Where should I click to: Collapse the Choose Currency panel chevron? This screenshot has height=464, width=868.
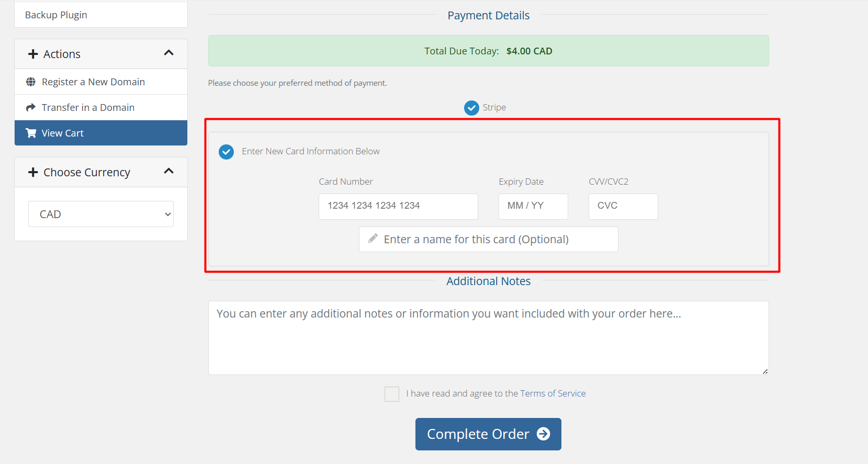pos(168,171)
